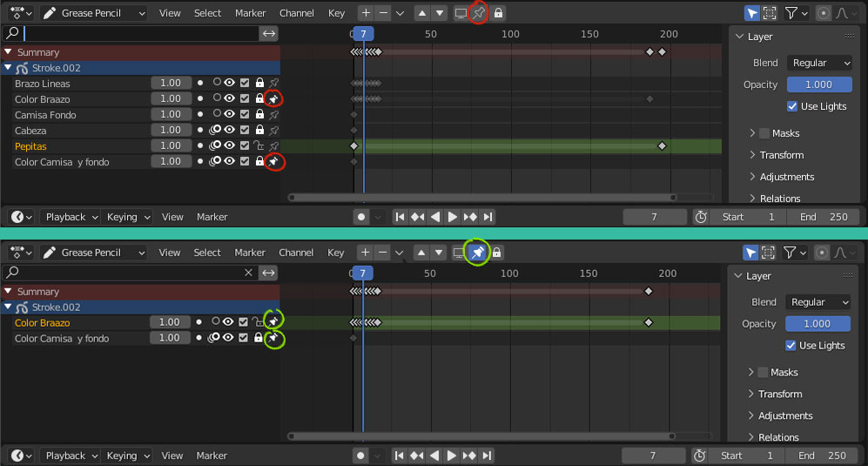Collapse Summary row in bottom channel list
The width and height of the screenshot is (868, 466).
coord(9,291)
